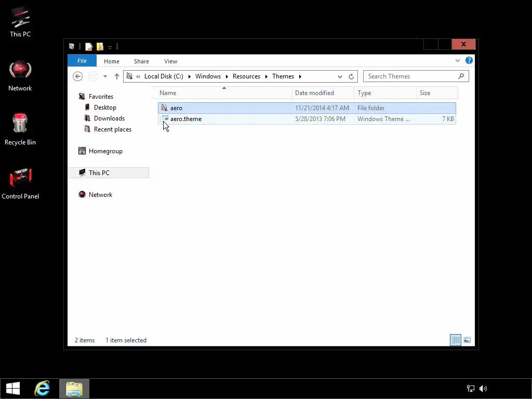
Task: Open Downloads in Favorites
Action: (x=109, y=118)
